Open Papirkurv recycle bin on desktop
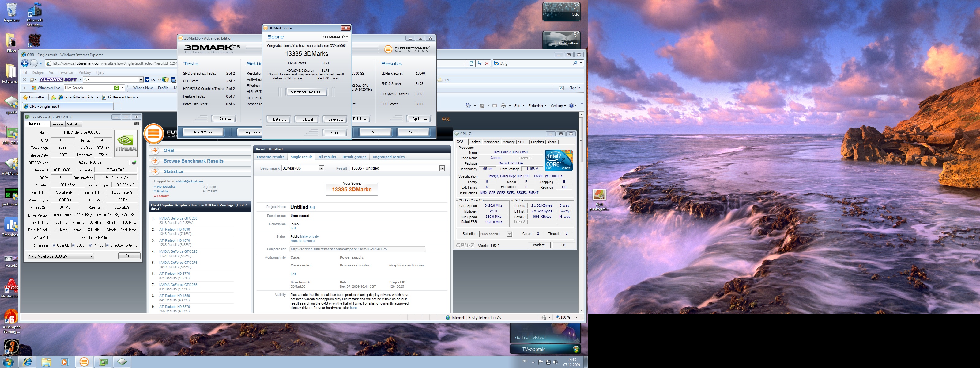Image resolution: width=980 pixels, height=368 pixels. click(11, 13)
